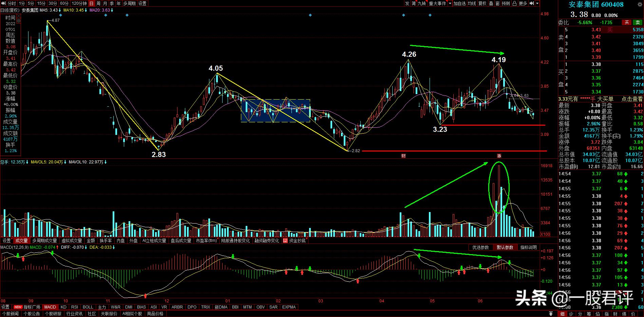Open the 多周期 multi-period view
Screen dimensions: 644x317
coord(129,3)
